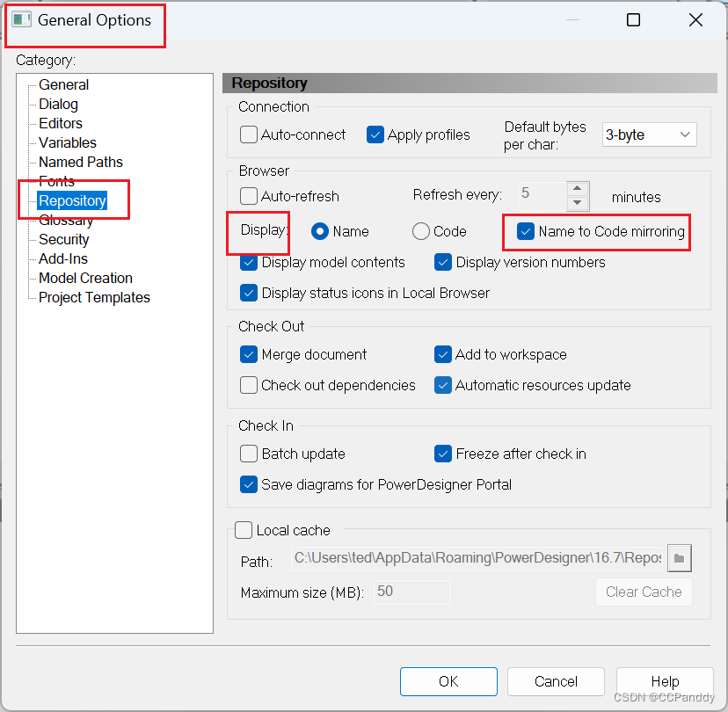Click the folder browse icon beside Path

point(680,558)
